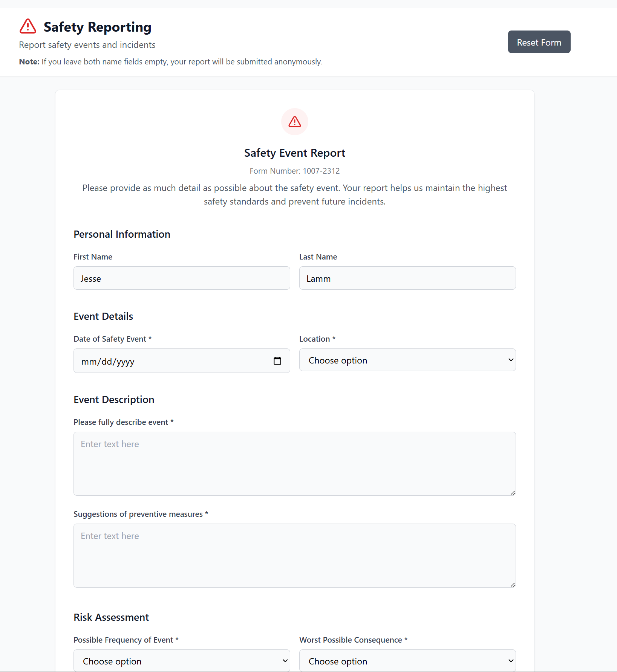Open the calendar picker in the date field
The height and width of the screenshot is (672, 617).
pos(277,361)
